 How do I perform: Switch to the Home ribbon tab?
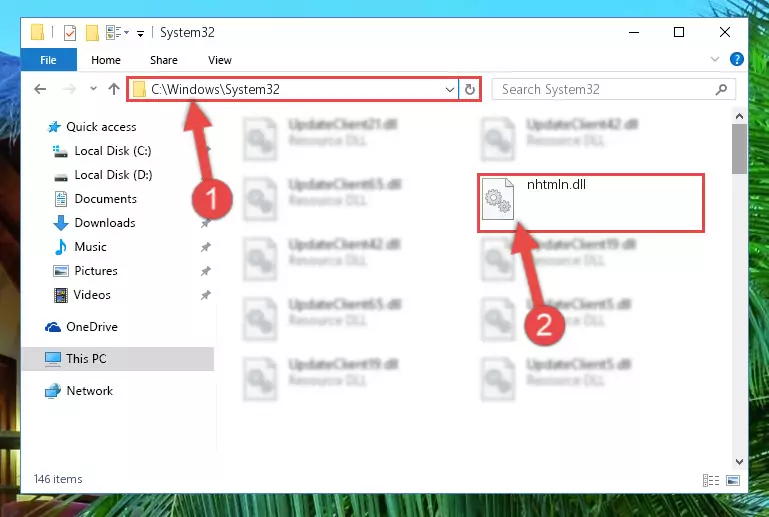[105, 60]
